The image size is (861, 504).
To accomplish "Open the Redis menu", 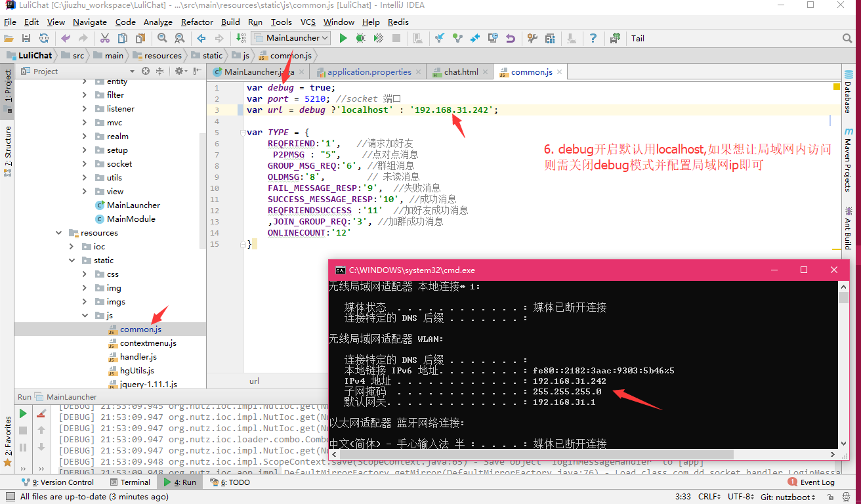I will pos(398,22).
